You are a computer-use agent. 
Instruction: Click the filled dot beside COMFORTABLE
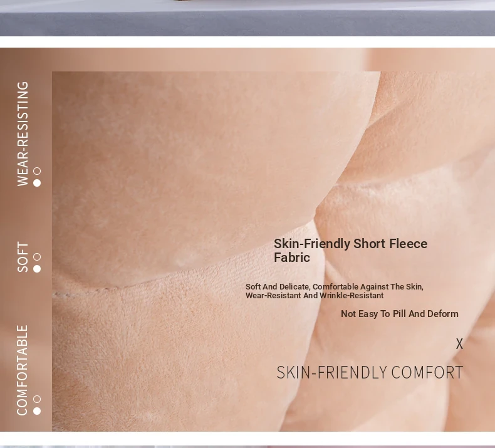37,411
